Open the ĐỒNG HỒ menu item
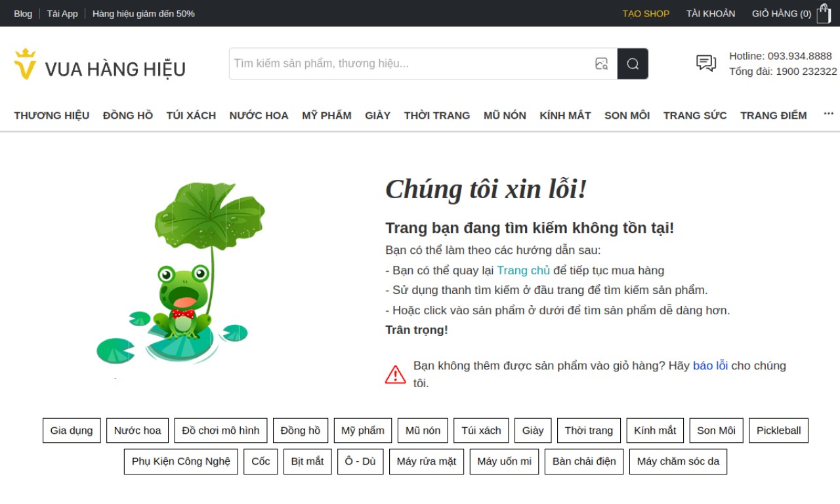Viewport: 840px width, 504px height. coord(128,115)
